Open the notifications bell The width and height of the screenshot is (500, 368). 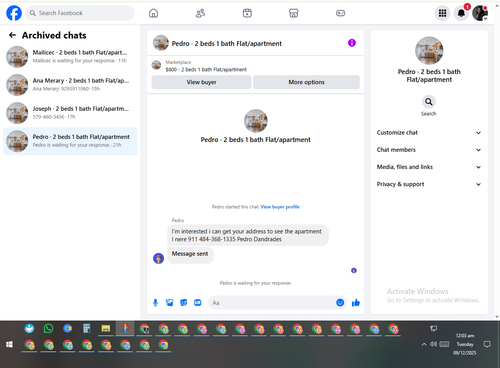coord(461,13)
